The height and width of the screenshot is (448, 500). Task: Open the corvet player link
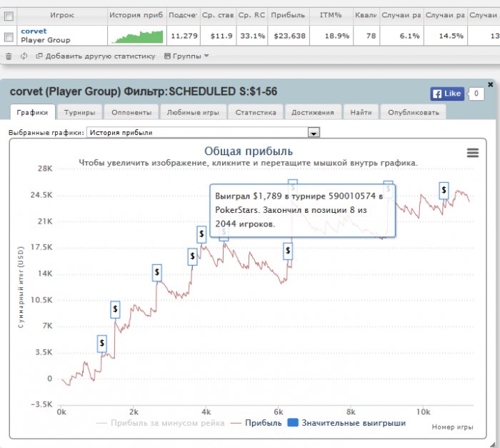coord(34,31)
